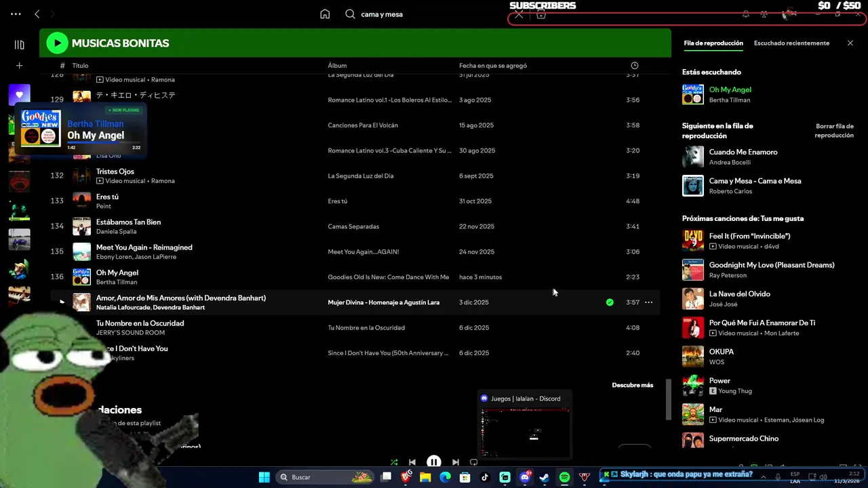Click Descubre más link
The image size is (868, 488).
click(x=633, y=385)
